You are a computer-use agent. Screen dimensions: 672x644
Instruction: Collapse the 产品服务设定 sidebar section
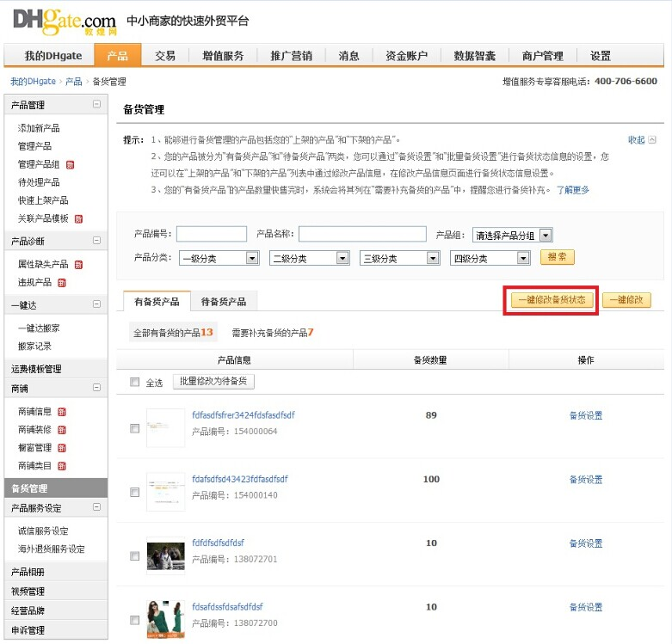click(97, 507)
